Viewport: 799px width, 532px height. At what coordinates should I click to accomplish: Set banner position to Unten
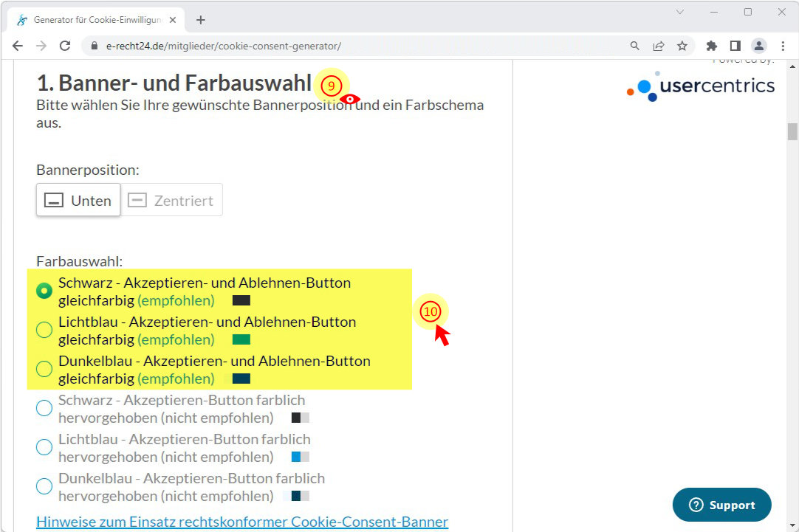(78, 200)
